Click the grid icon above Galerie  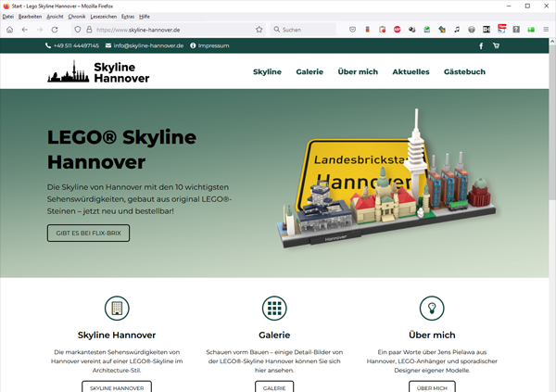[x=274, y=308]
